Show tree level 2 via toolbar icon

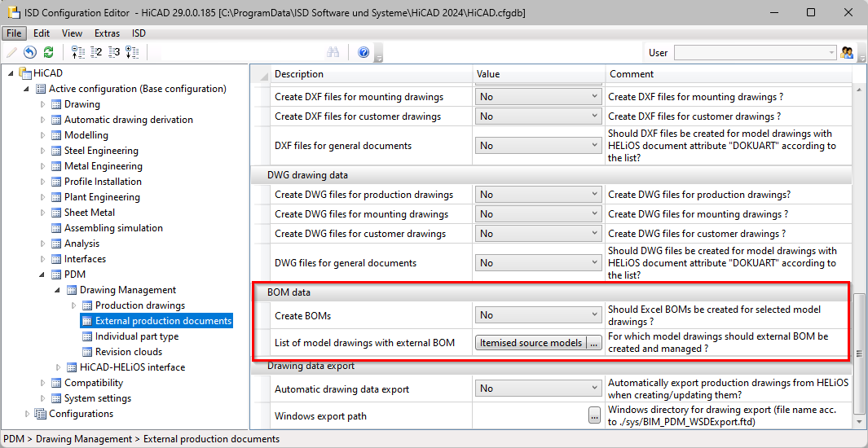(96, 53)
